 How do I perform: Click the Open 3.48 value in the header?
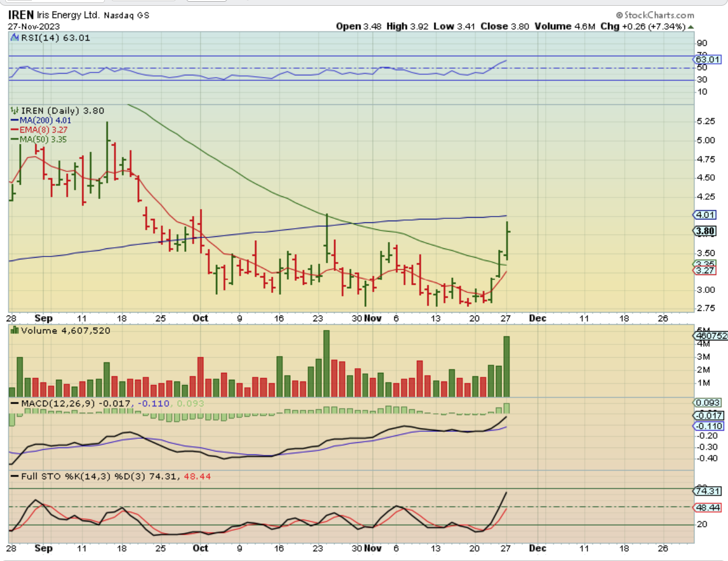point(358,27)
